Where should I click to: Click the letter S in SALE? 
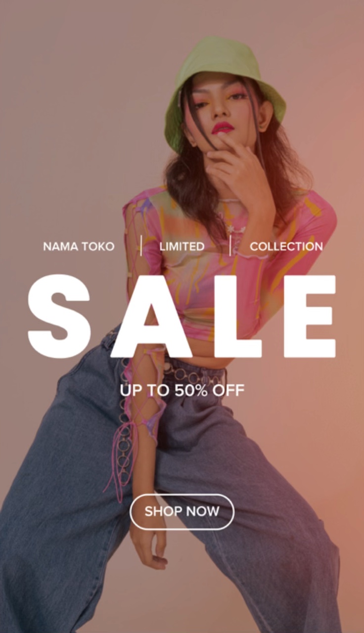click(59, 316)
